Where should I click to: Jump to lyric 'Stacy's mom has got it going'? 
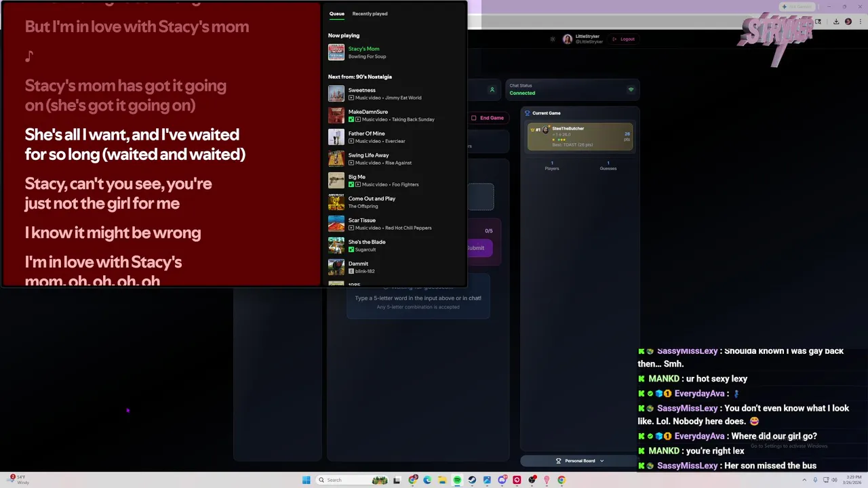125,85
